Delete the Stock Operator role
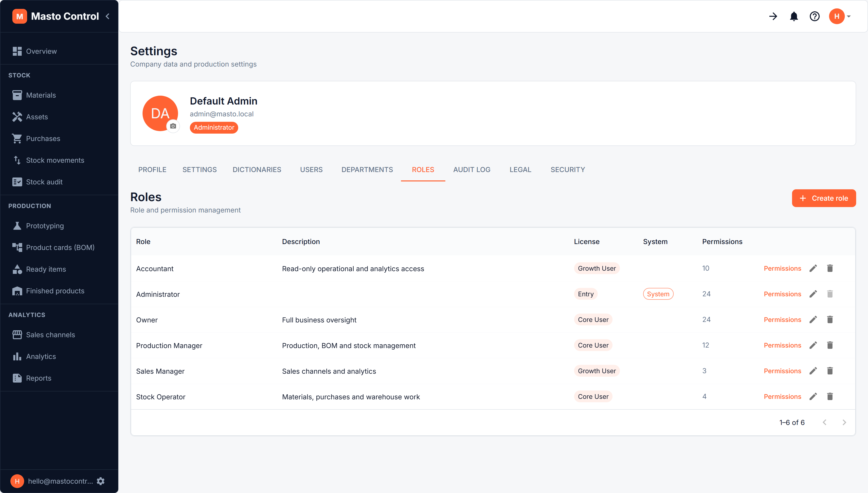Viewport: 868px width, 493px height. click(830, 397)
